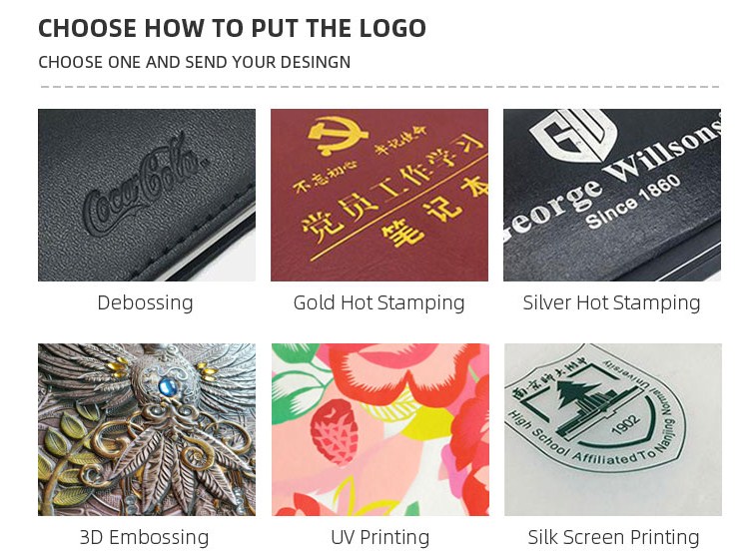The height and width of the screenshot is (560, 750).
Task: Pick the Silk Screen Printing school crest image
Action: 613,429
